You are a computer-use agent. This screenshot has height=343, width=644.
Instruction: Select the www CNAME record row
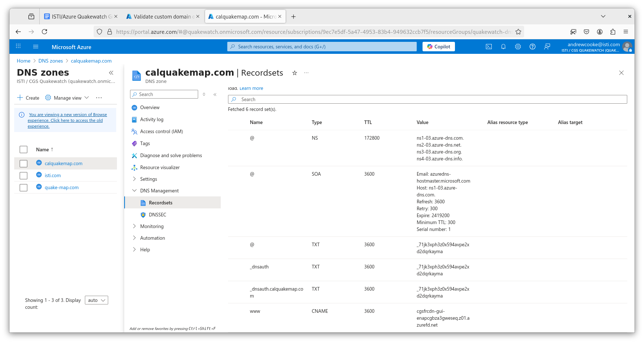[427, 318]
